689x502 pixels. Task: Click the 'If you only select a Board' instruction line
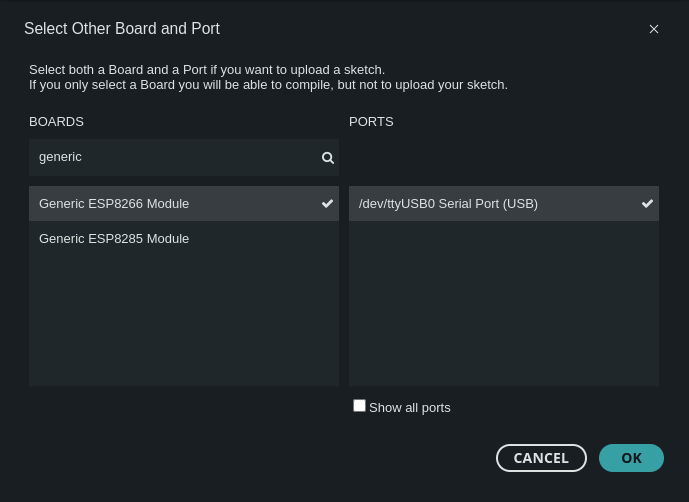click(x=268, y=85)
